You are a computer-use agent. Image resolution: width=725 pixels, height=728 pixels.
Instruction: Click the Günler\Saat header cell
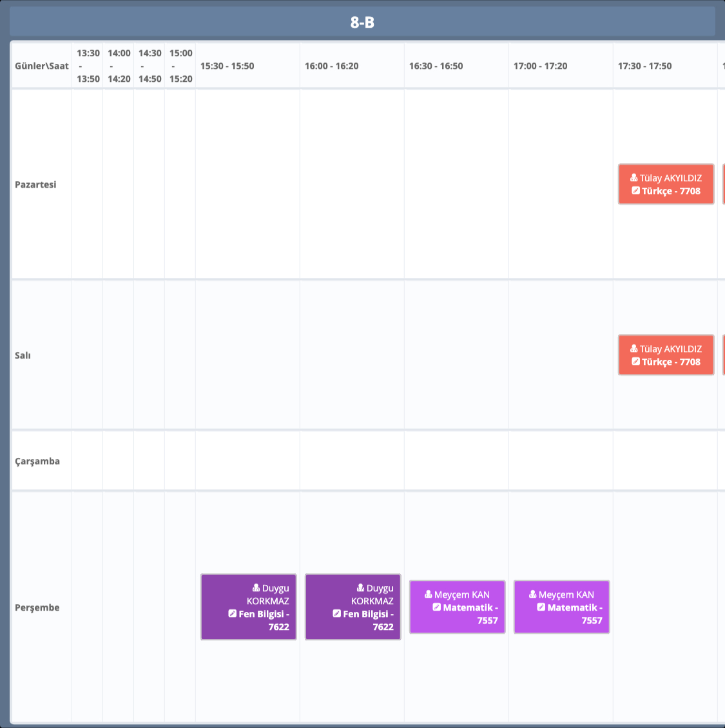pos(42,66)
